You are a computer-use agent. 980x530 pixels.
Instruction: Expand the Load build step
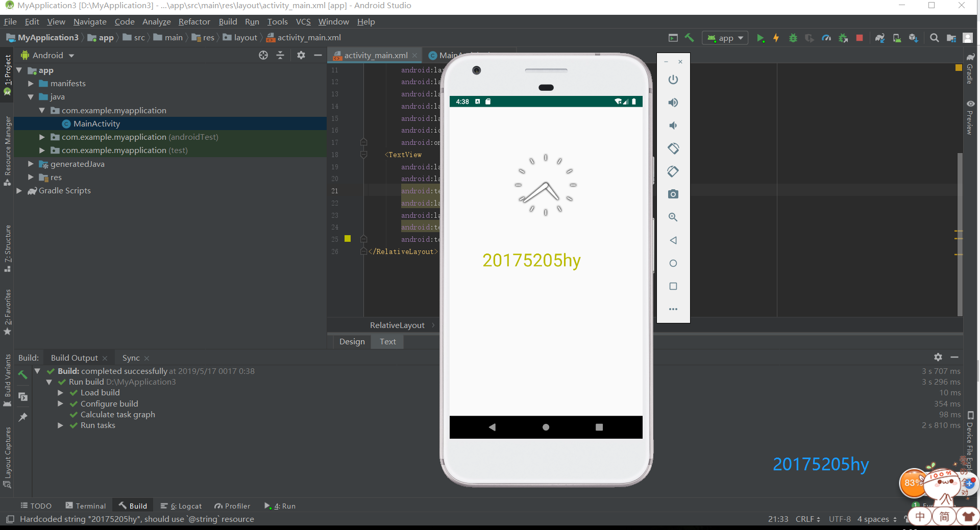[x=60, y=392]
